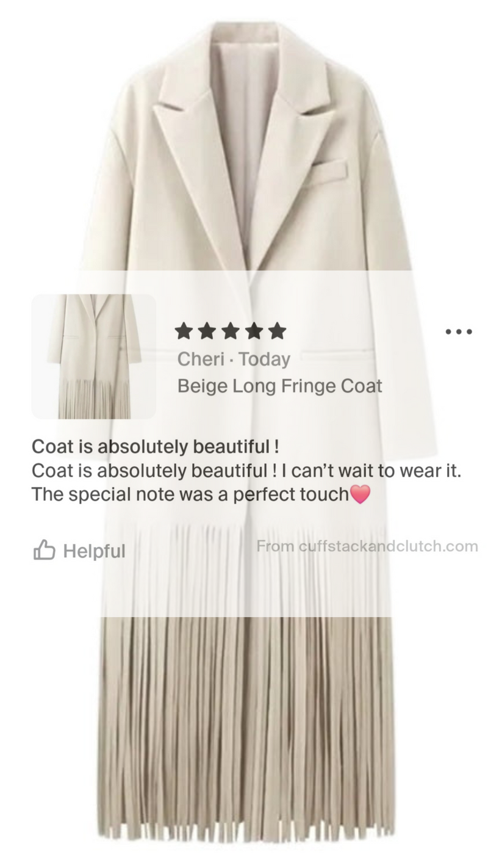The height and width of the screenshot is (868, 488).
Task: Click the 'special note was a perfect touch' line
Action: click(x=190, y=495)
